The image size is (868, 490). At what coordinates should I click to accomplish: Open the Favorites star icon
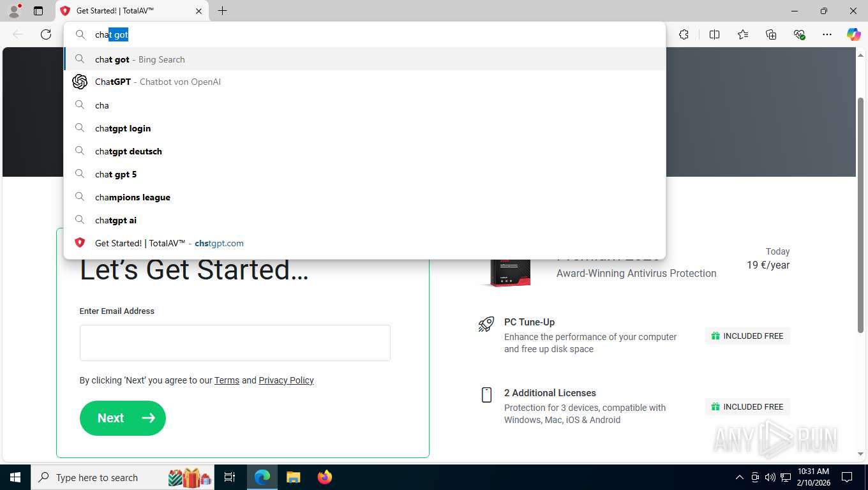click(x=743, y=34)
